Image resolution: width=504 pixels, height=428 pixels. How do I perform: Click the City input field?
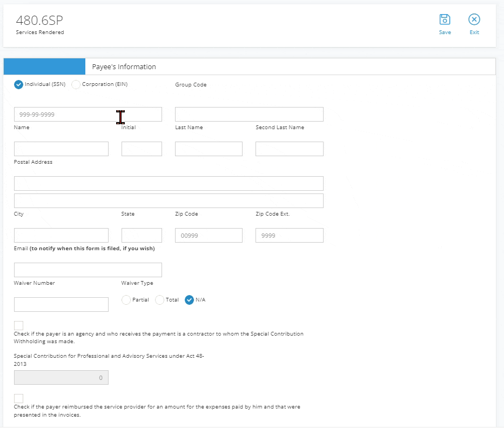(61, 236)
